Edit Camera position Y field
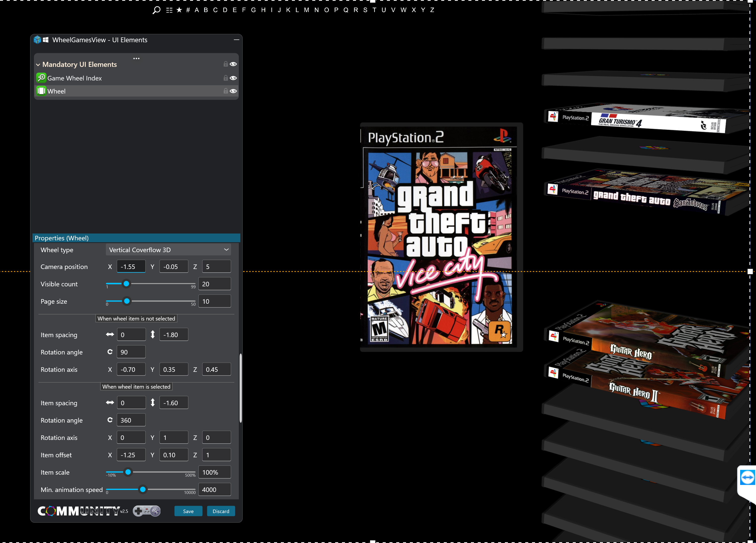 coord(174,267)
